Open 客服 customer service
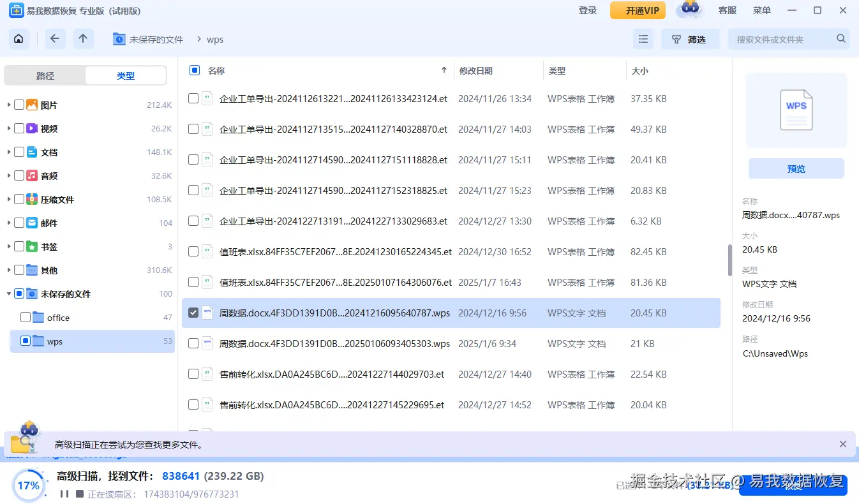The height and width of the screenshot is (504, 859). [x=728, y=10]
